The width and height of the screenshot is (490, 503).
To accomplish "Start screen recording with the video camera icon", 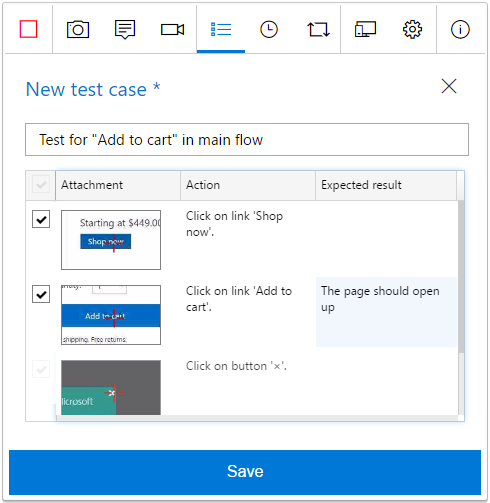I will [172, 29].
